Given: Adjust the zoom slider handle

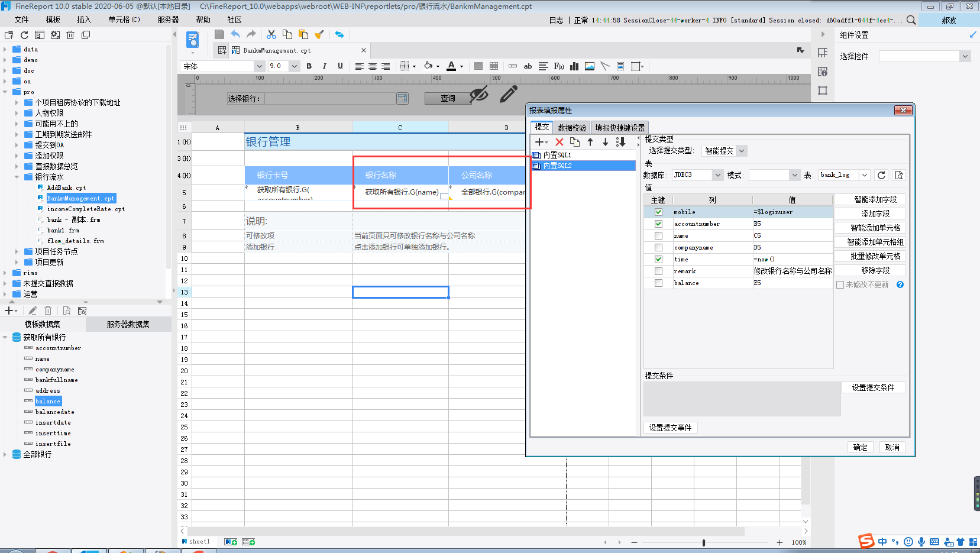Looking at the screenshot, I should point(704,542).
